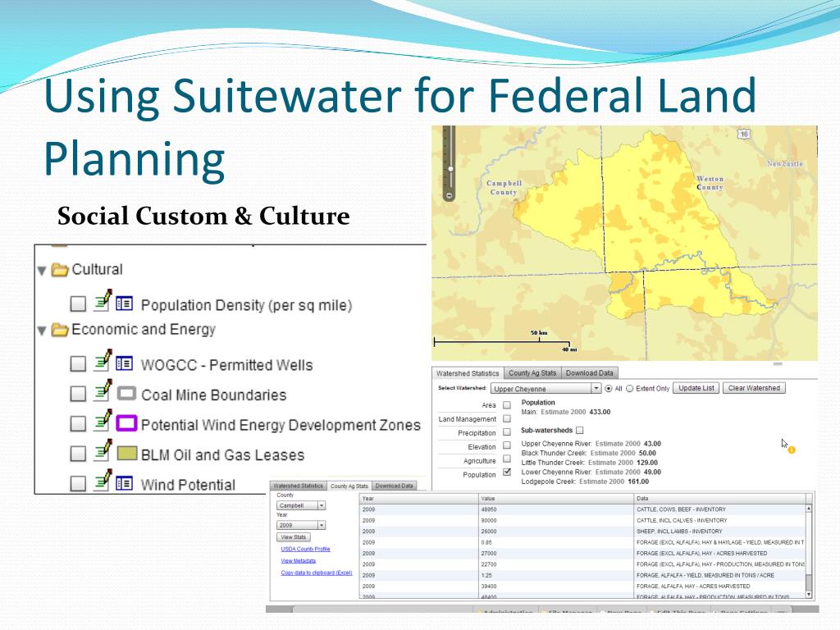This screenshot has width=840, height=630.
Task: Click edit pencil icon for Wind Potential
Action: pos(103,481)
